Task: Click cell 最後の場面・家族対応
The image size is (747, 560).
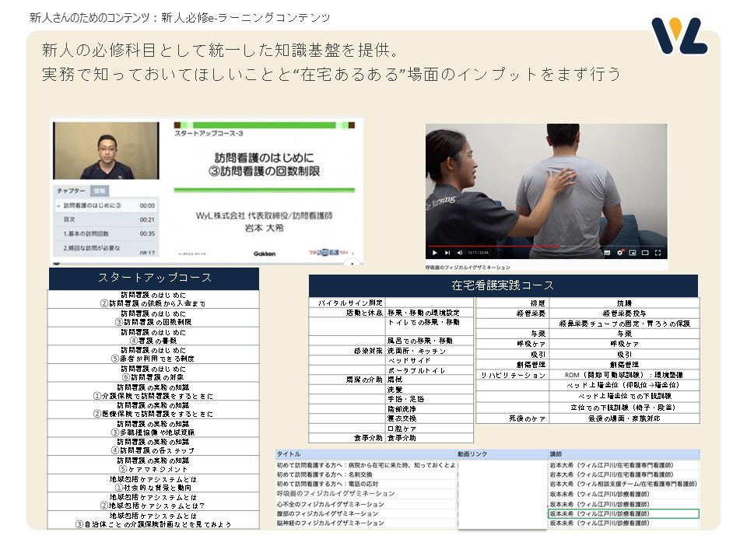Action: 624,418
